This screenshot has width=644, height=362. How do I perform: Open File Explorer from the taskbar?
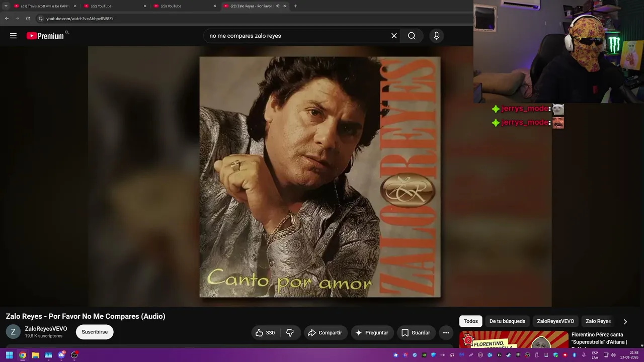pos(35,355)
